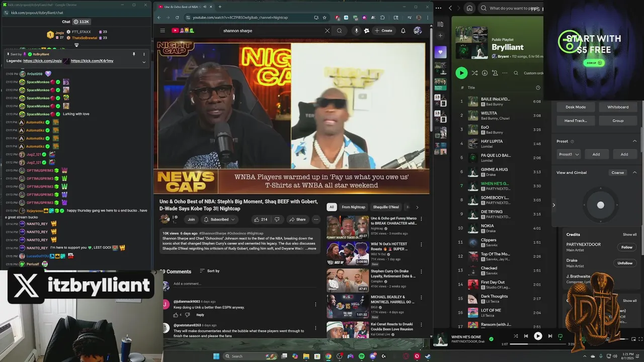Image resolution: width=644 pixels, height=362 pixels.
Task: Click the YouTube search magnifier button
Action: 339,31
